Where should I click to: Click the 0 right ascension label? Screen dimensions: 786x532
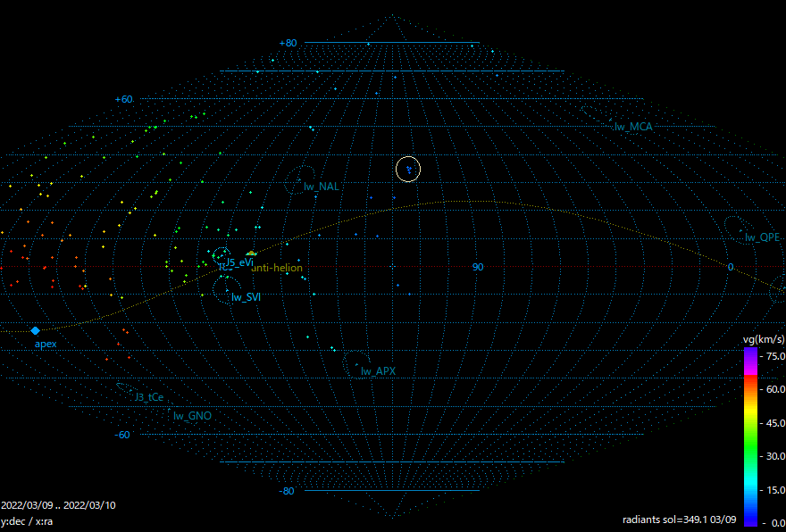730,267
